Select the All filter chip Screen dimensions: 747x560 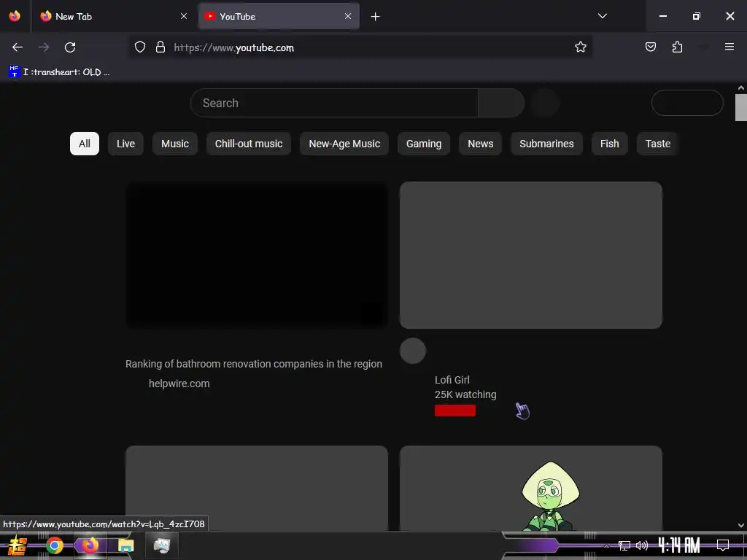point(85,144)
